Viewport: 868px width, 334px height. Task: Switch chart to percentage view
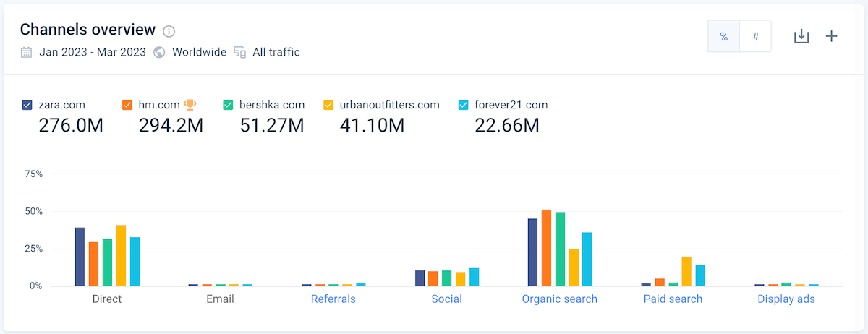pyautogui.click(x=723, y=36)
